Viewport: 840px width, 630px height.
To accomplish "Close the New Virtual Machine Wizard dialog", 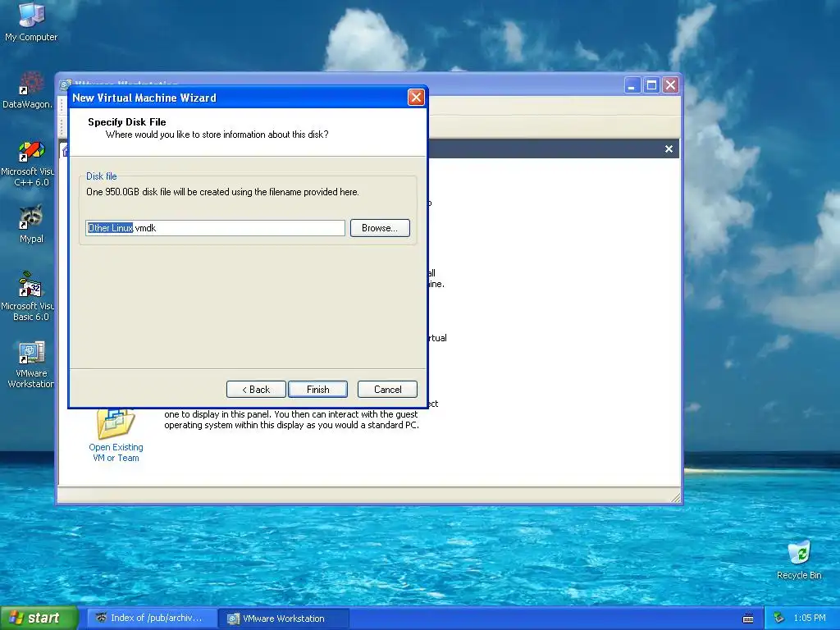I will click(416, 98).
